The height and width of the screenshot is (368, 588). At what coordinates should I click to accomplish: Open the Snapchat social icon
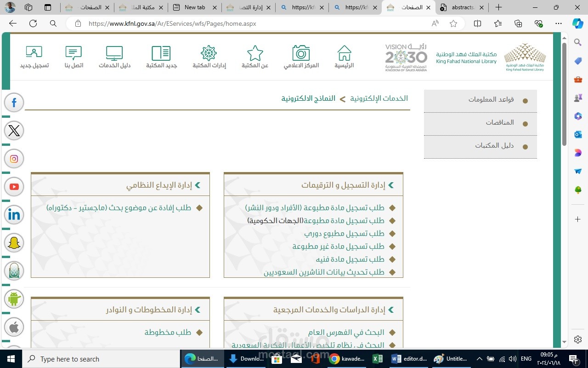tap(14, 243)
